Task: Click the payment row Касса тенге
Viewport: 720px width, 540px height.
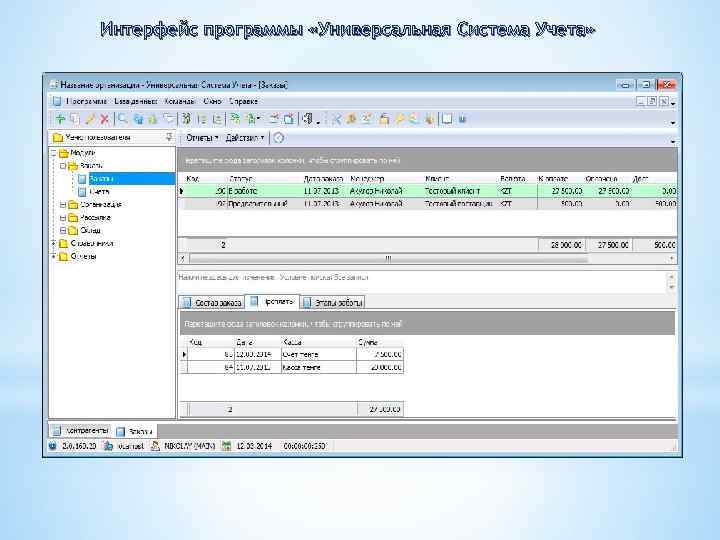Action: (x=292, y=367)
